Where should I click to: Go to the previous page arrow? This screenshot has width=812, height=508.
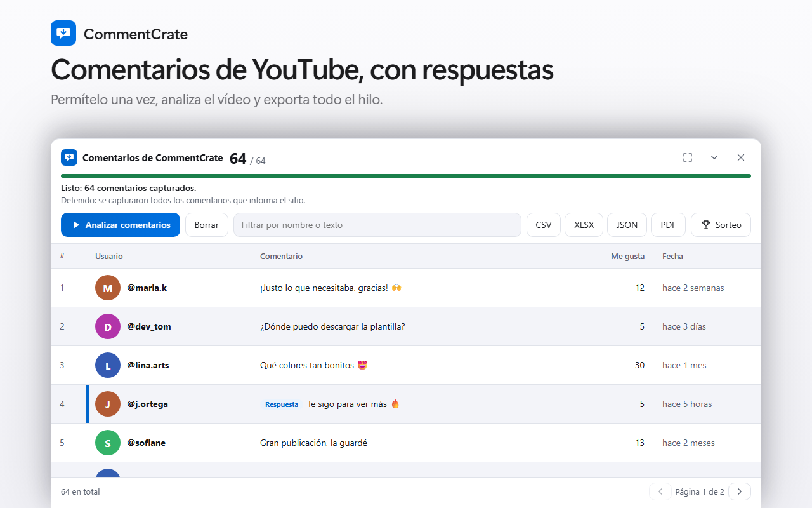[x=660, y=491]
